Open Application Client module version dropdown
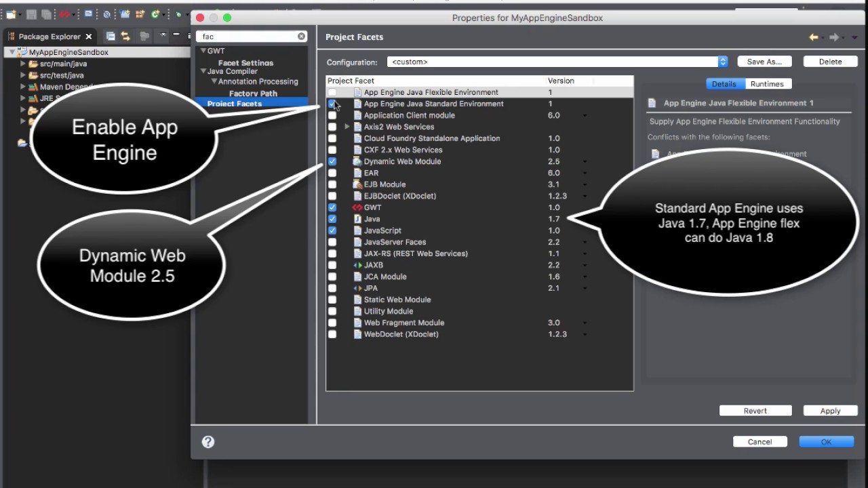868x488 pixels. point(585,115)
